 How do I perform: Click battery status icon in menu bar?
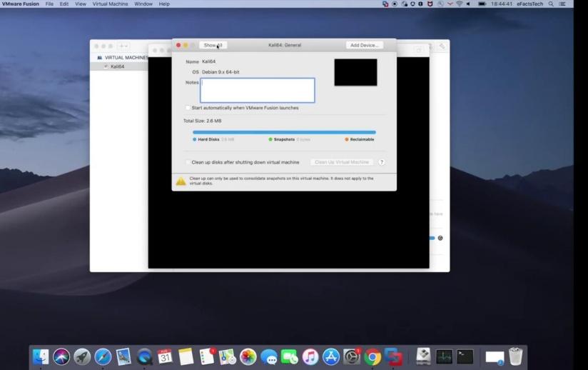(482, 4)
